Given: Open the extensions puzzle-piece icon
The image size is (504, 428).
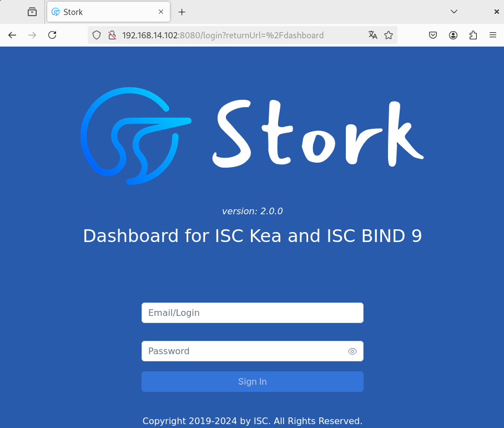Looking at the screenshot, I should tap(473, 34).
